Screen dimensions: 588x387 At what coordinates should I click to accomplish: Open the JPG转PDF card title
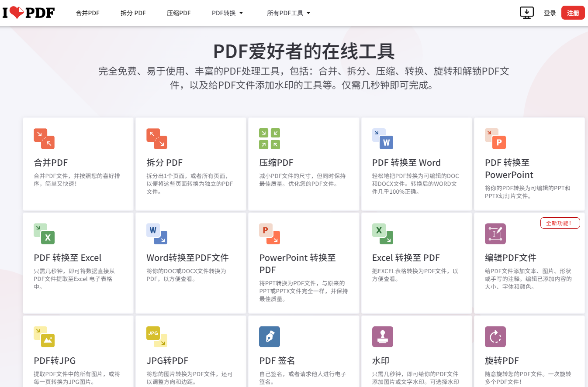tap(167, 361)
